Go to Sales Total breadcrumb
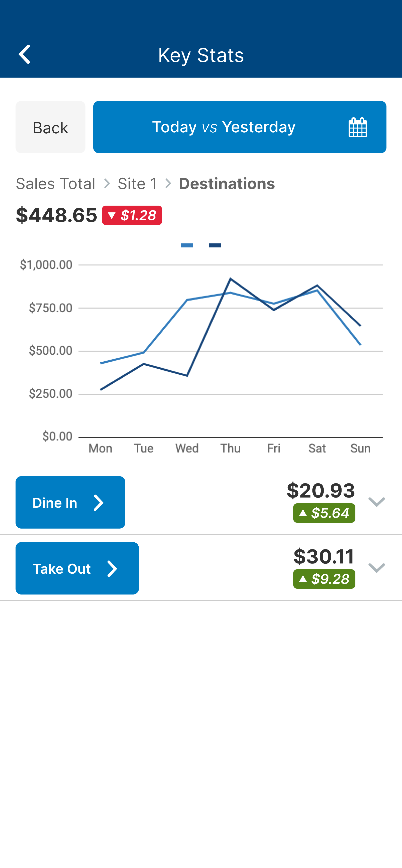The height and width of the screenshot is (868, 402). [x=56, y=184]
